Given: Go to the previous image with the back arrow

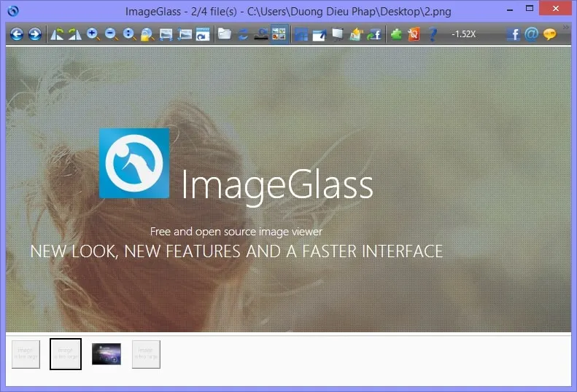Looking at the screenshot, I should point(17,34).
